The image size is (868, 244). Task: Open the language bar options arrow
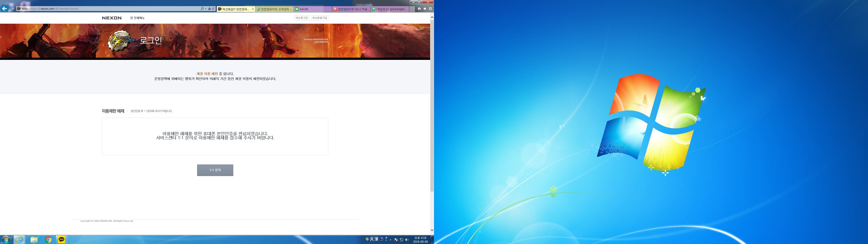[386, 240]
